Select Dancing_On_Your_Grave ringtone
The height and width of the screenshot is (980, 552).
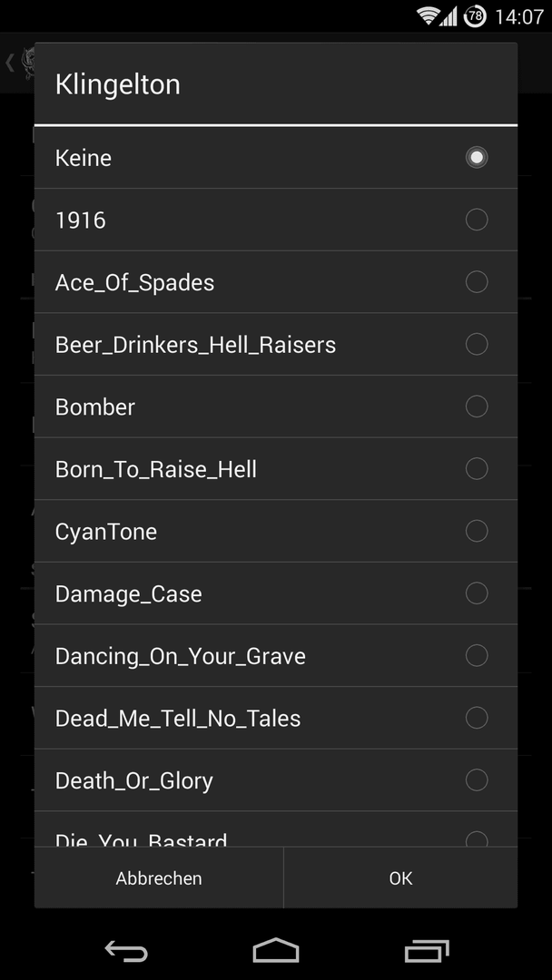pos(276,656)
